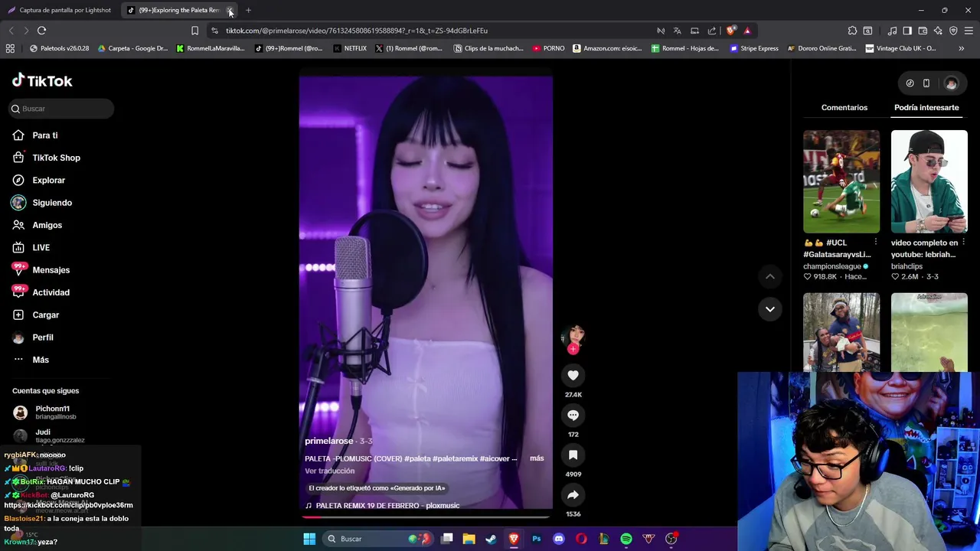
Task: Open TikTok Shop in sidebar
Action: pos(56,158)
